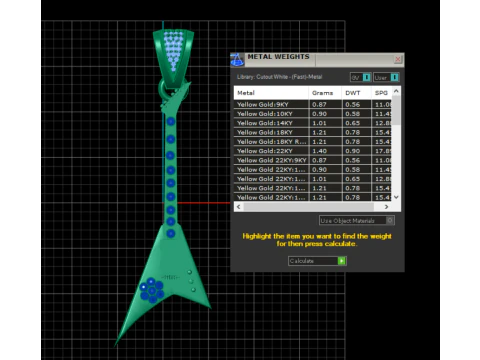Sort by the Metal column header
The height and width of the screenshot is (360, 480).
271,93
